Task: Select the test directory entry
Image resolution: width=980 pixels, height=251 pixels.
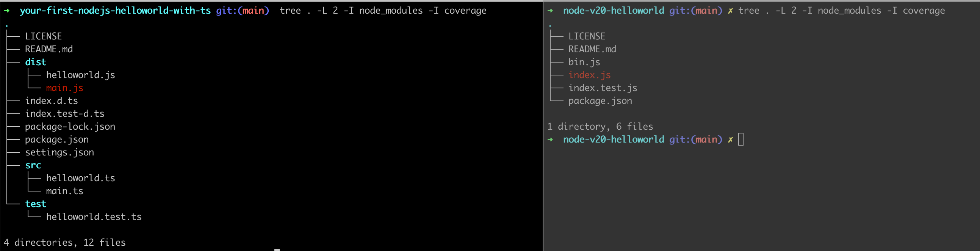Action: (36, 204)
